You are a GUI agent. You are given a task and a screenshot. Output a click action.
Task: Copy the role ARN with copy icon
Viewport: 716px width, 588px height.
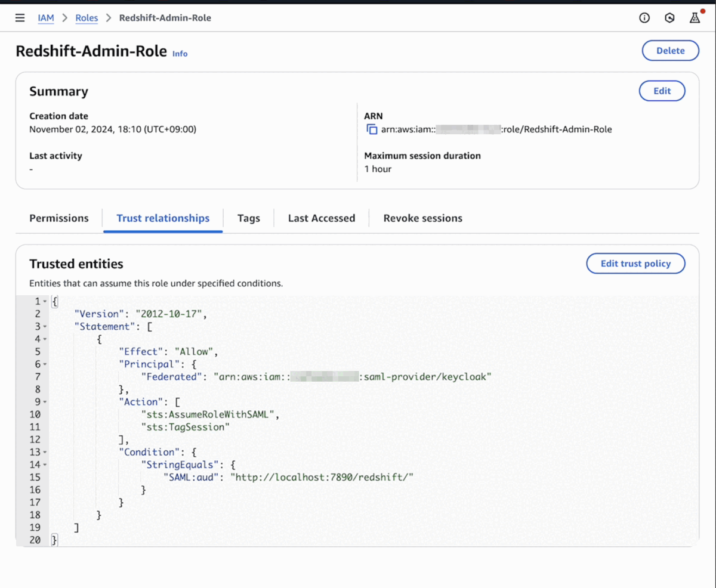pos(372,129)
